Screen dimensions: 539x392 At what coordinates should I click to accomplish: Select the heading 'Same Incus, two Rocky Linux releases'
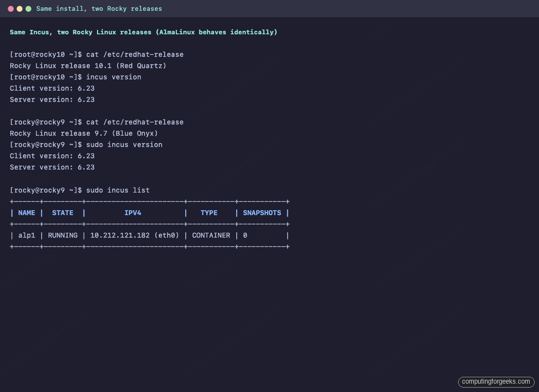pos(80,32)
